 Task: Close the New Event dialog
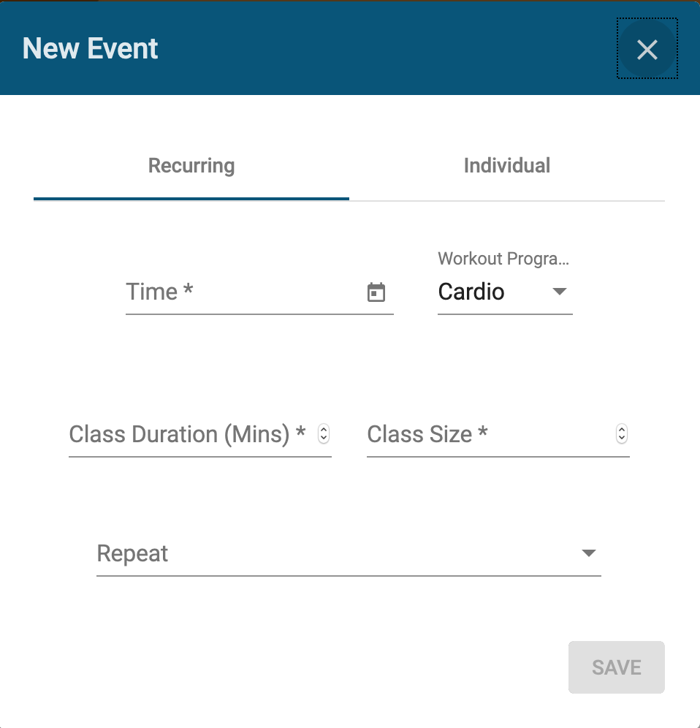(x=647, y=49)
